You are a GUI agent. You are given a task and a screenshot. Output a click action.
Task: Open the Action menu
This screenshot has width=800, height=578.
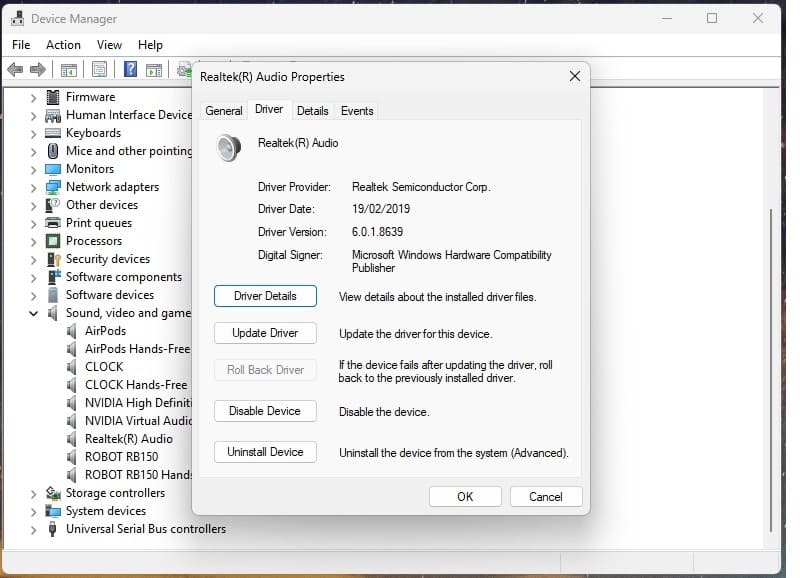click(63, 45)
